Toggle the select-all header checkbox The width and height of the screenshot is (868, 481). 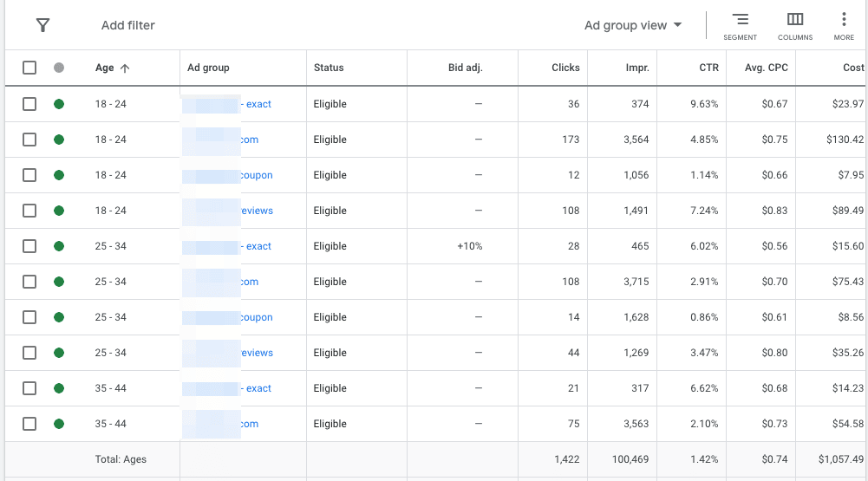(29, 68)
